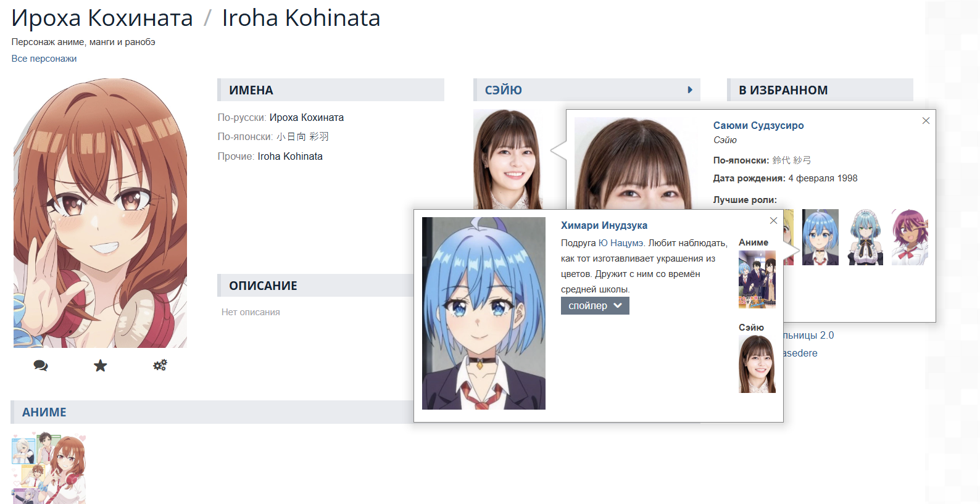
Task: Open the anime thumbnail in Химари popup
Action: point(757,279)
